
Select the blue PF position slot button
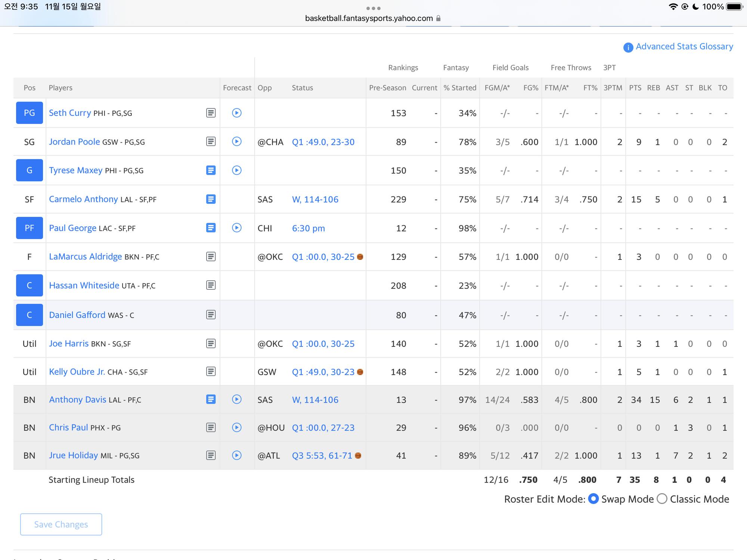[x=30, y=228]
